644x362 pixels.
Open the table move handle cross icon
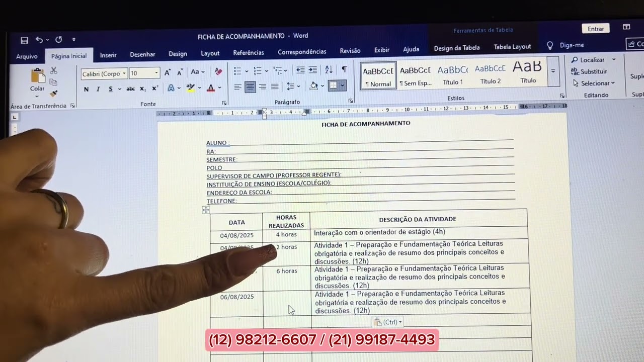point(206,210)
